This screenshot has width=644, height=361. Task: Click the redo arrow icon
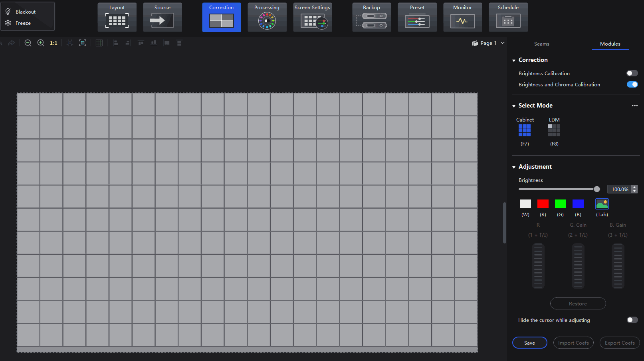[12, 43]
